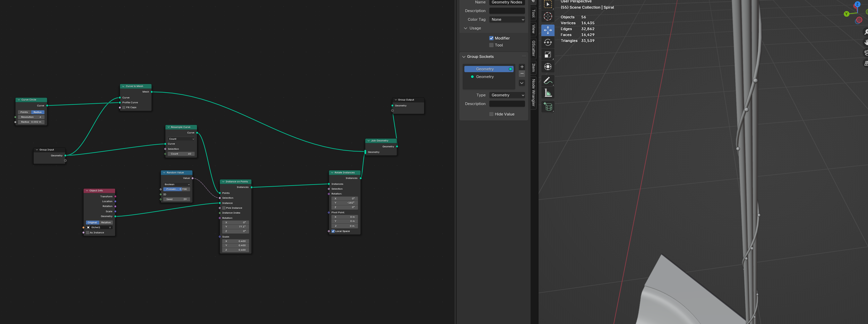
Task: Select the Annotate pencil tool
Action: point(548,80)
